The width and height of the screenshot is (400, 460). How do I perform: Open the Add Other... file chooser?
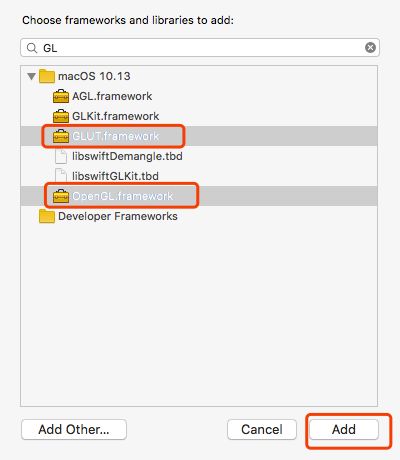coord(74,429)
